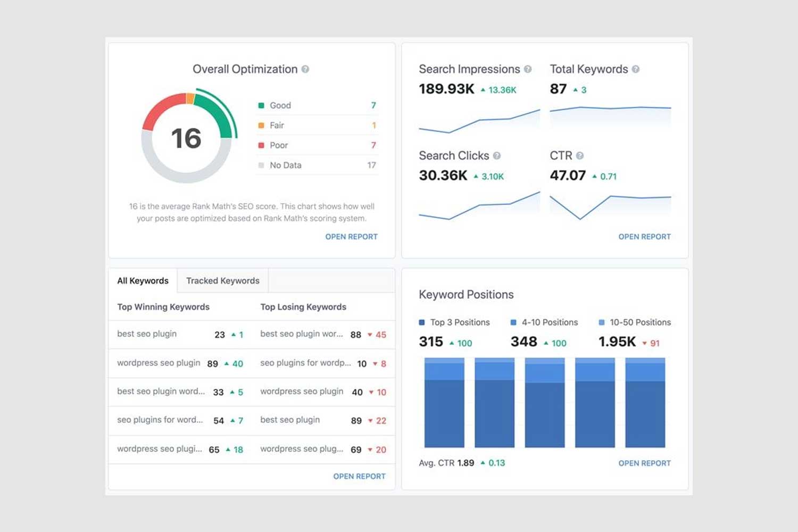Click the orange Fair legend swatch
This screenshot has width=798, height=532.
[x=261, y=126]
